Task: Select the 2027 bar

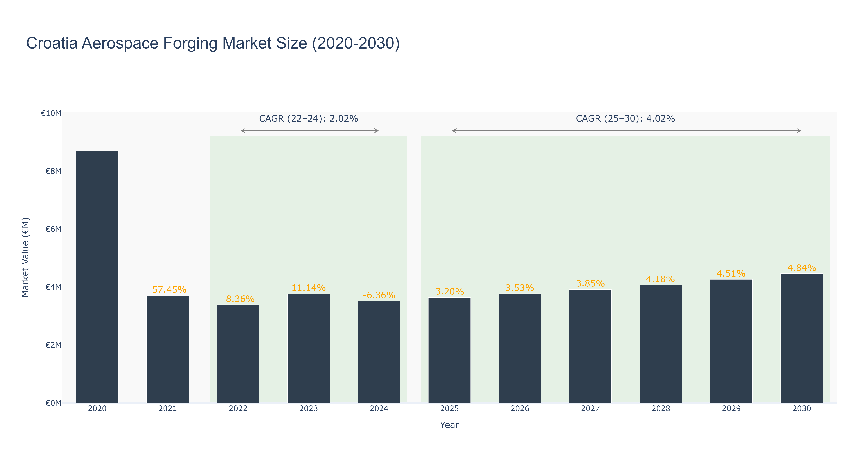Action: click(590, 346)
